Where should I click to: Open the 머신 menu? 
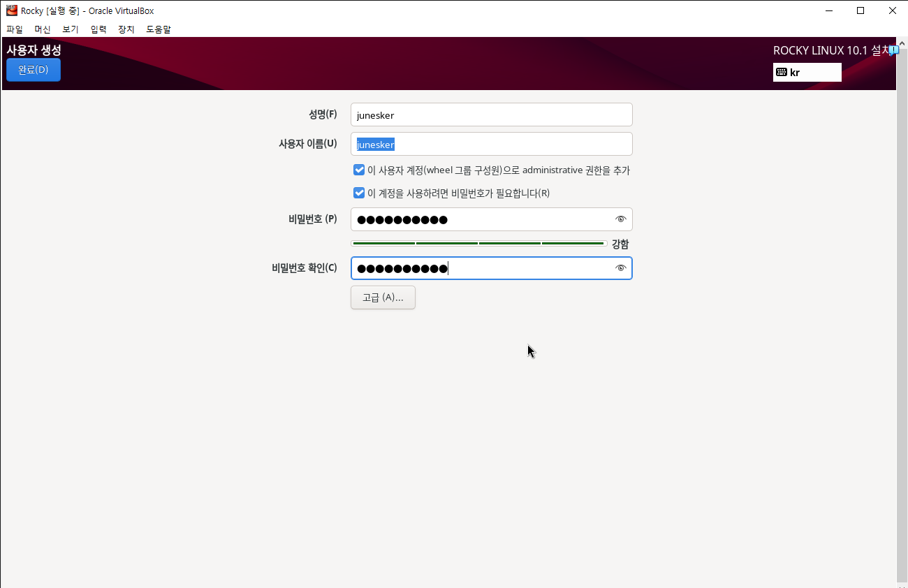pos(43,29)
